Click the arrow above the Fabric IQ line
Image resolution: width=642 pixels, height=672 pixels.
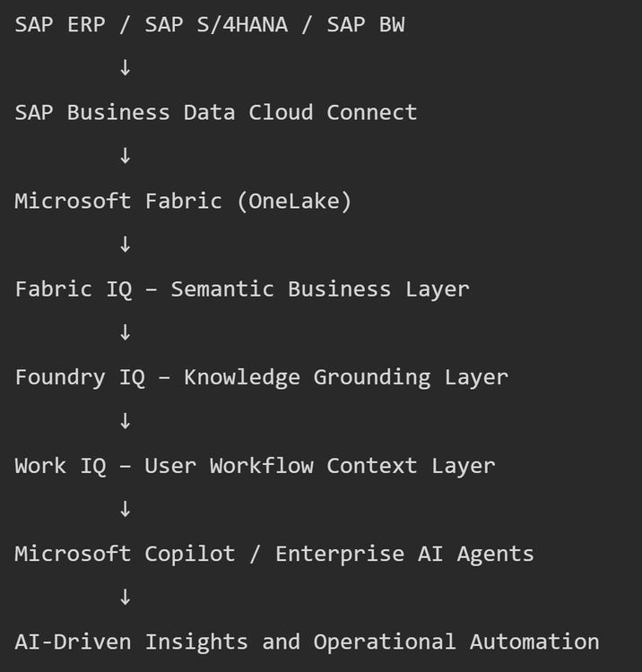click(x=125, y=245)
